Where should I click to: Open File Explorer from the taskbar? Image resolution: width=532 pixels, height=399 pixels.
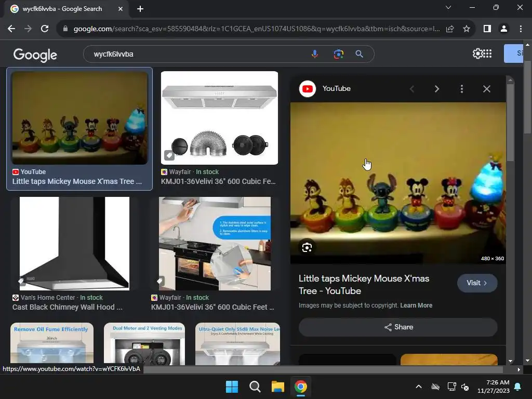click(x=277, y=387)
